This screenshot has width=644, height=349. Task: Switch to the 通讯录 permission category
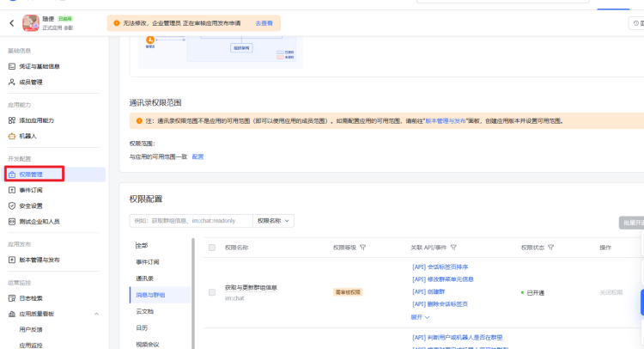[x=145, y=279]
